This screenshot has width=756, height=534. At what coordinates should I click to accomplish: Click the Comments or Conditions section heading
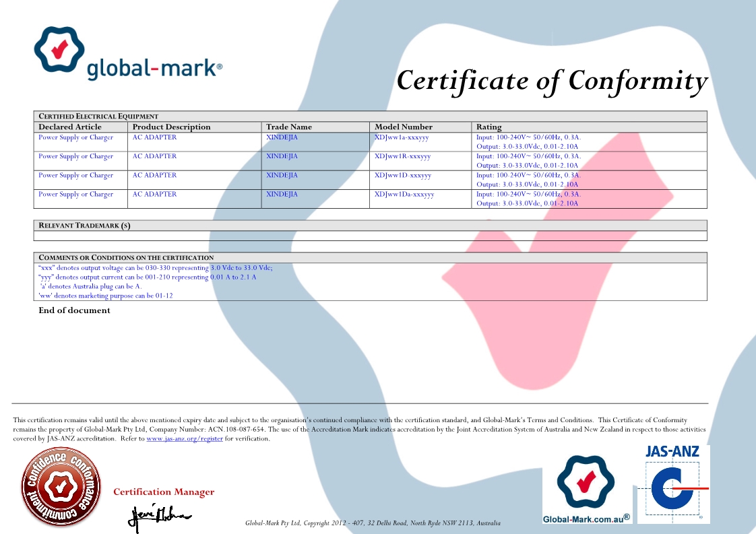126,257
